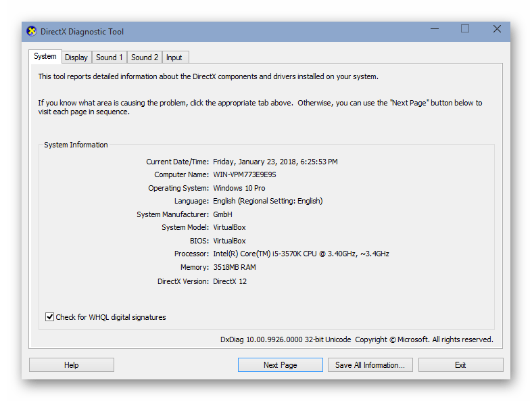Image resolution: width=532 pixels, height=401 pixels.
Task: Exit the diagnostic tool
Action: 460,365
